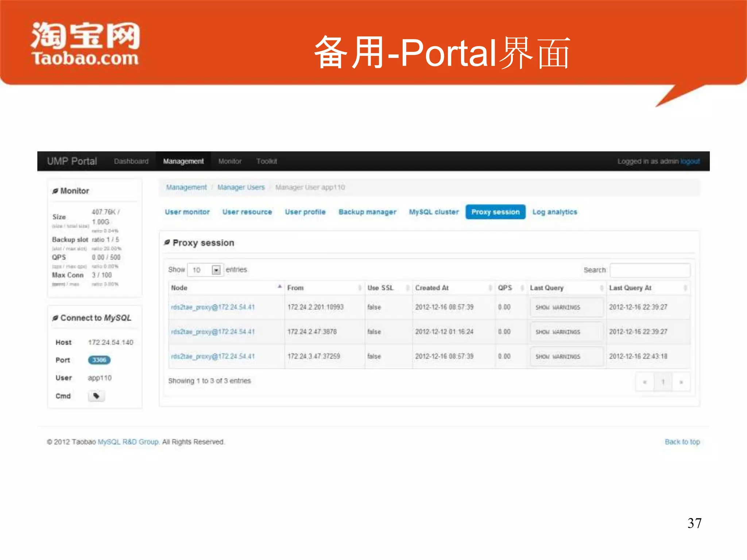This screenshot has width=747, height=560.
Task: Switch to the Dashboard nav tab
Action: click(131, 161)
